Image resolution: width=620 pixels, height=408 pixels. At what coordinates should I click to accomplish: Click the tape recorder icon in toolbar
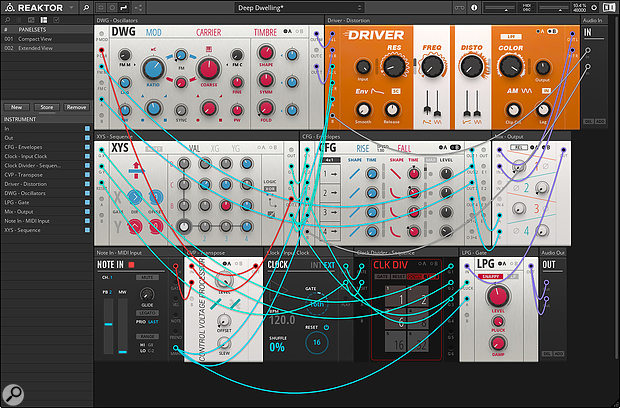[x=459, y=8]
